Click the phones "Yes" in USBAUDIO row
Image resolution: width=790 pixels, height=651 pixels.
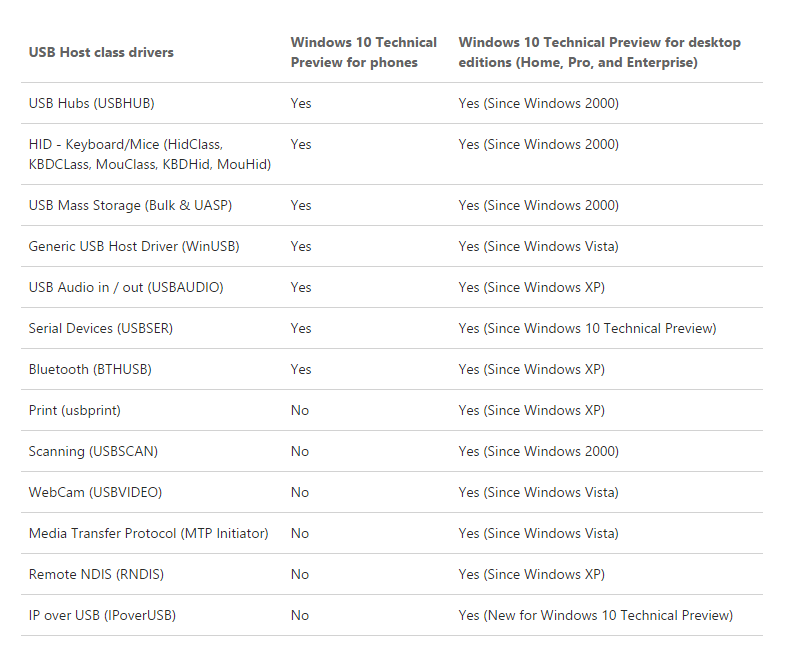[x=301, y=288]
